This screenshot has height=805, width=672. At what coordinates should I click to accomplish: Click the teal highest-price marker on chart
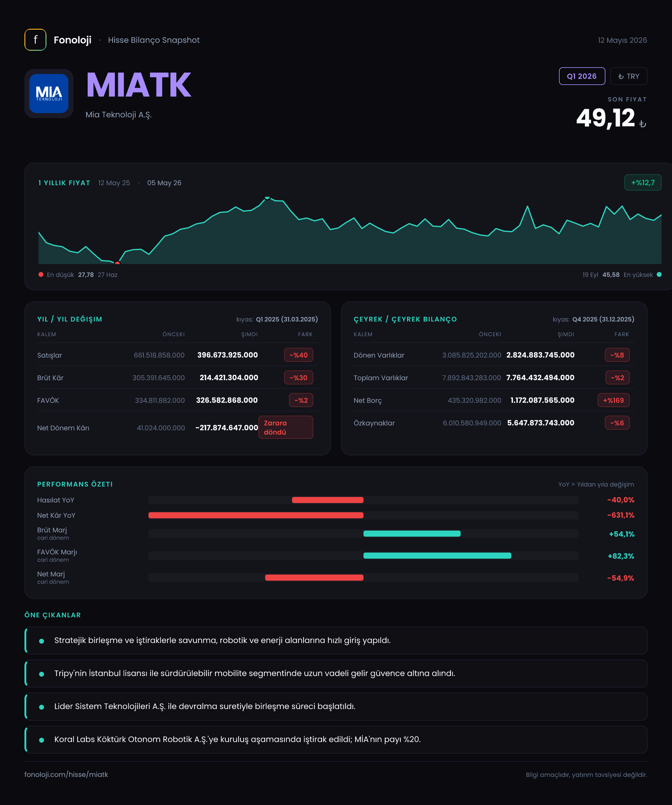pos(267,198)
